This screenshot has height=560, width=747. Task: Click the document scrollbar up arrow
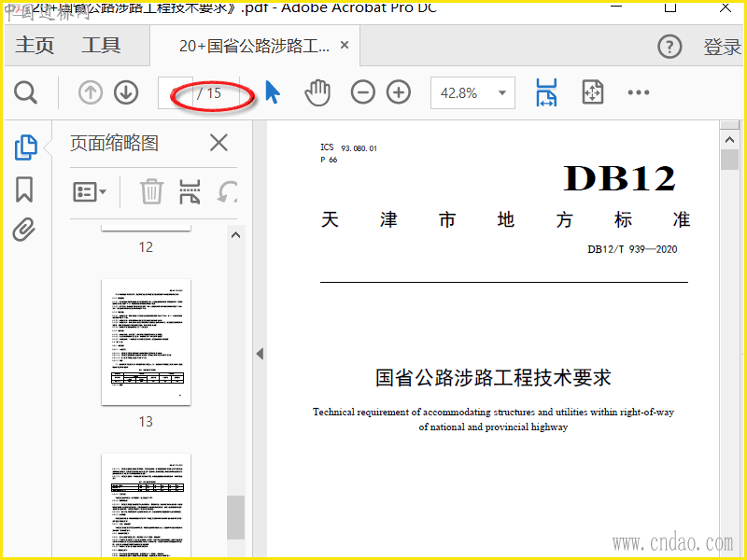pos(729,139)
